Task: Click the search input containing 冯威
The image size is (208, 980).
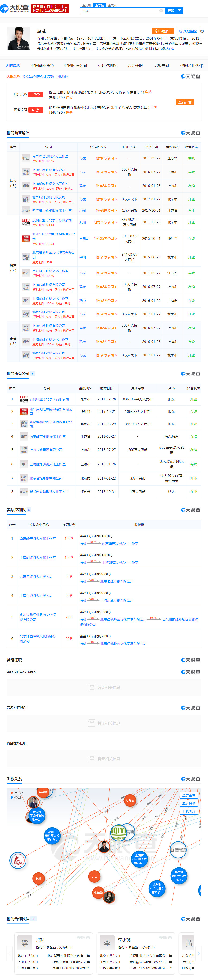Action: coord(120,11)
